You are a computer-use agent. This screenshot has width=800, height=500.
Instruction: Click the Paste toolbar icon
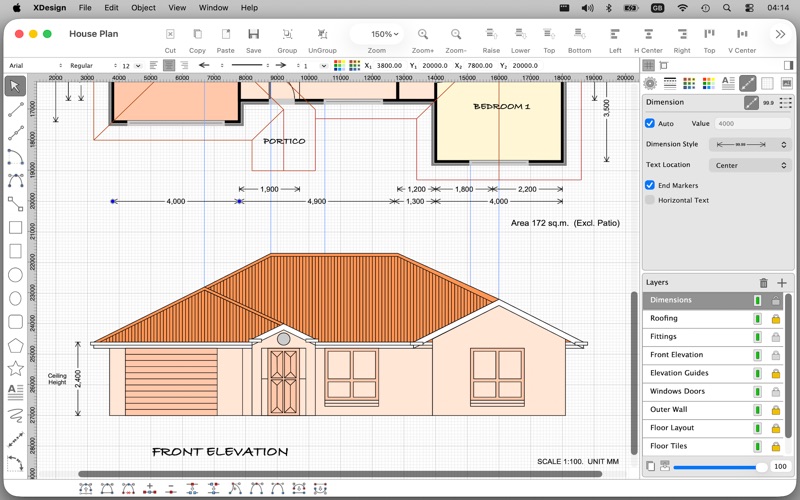[225, 34]
